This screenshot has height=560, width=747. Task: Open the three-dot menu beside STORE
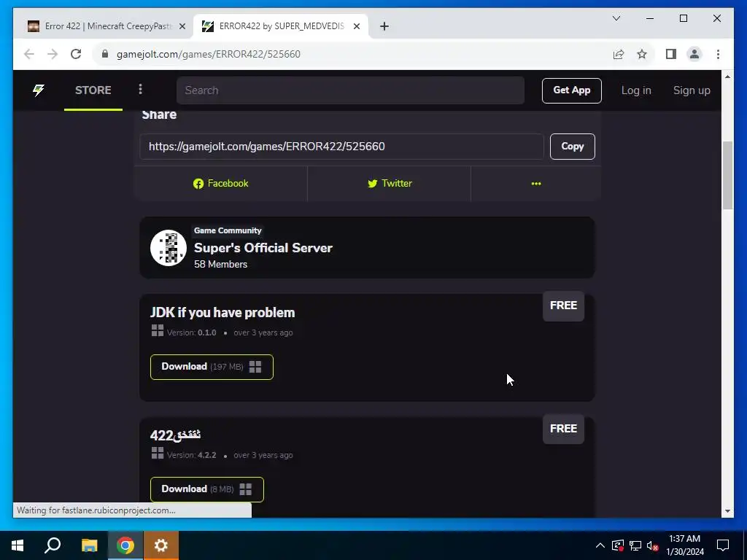coord(140,89)
